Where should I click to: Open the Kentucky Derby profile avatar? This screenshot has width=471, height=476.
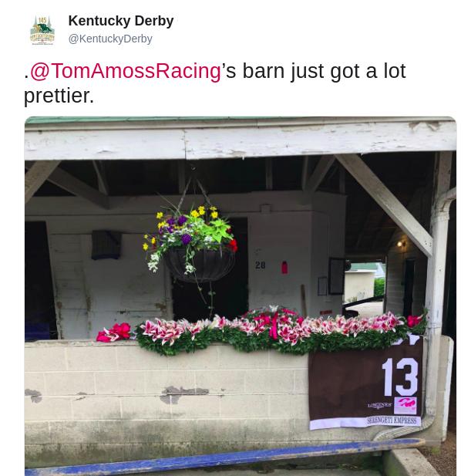42,30
